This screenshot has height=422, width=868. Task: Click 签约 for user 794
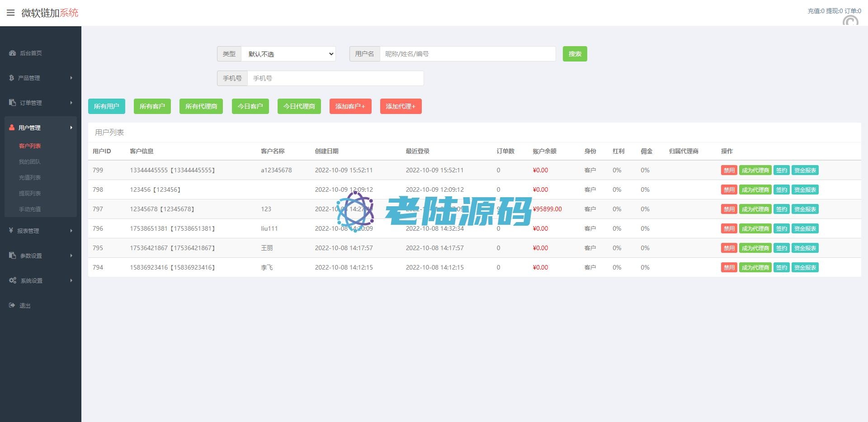coord(782,267)
